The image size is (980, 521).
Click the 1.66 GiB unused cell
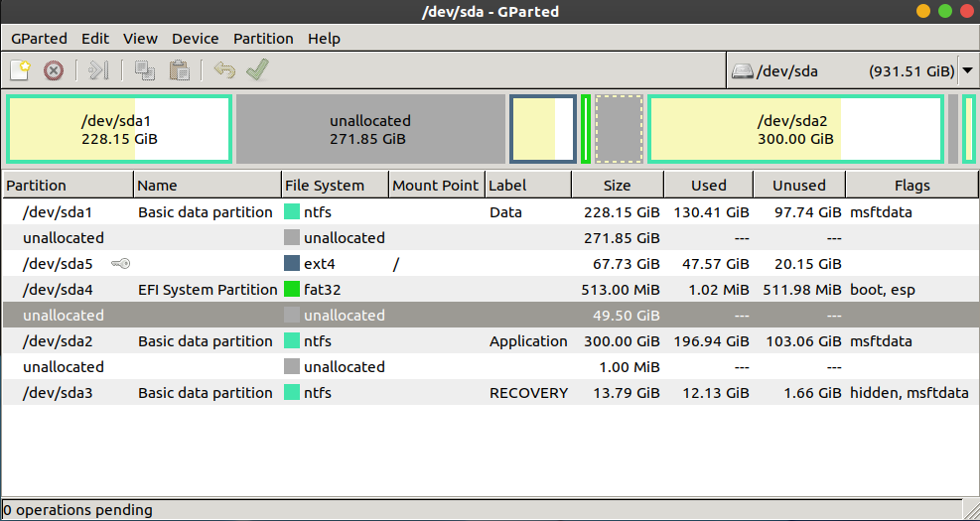(x=812, y=393)
